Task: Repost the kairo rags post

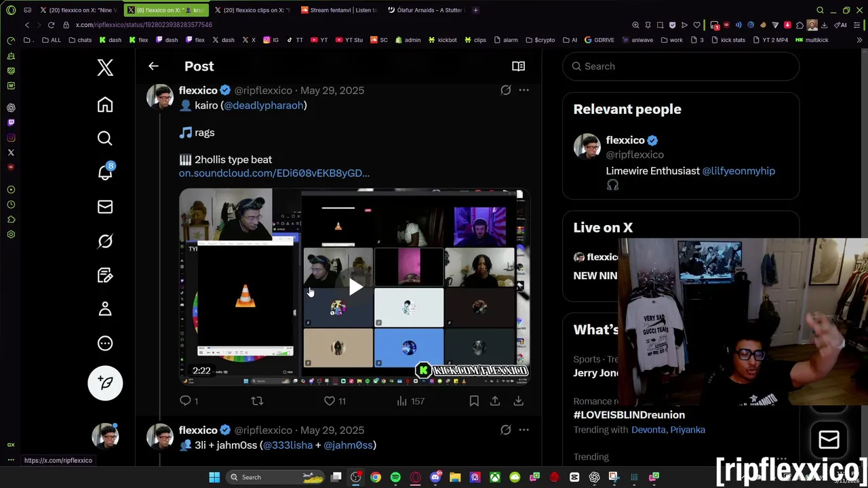Action: pyautogui.click(x=257, y=401)
